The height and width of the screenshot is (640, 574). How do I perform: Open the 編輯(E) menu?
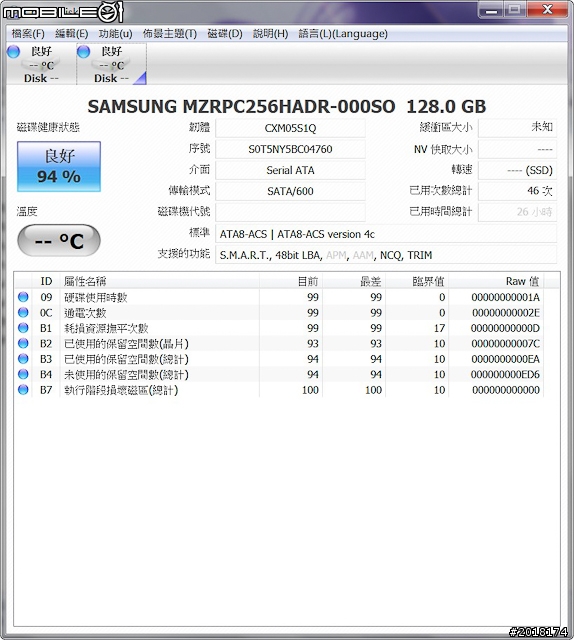tap(71, 33)
